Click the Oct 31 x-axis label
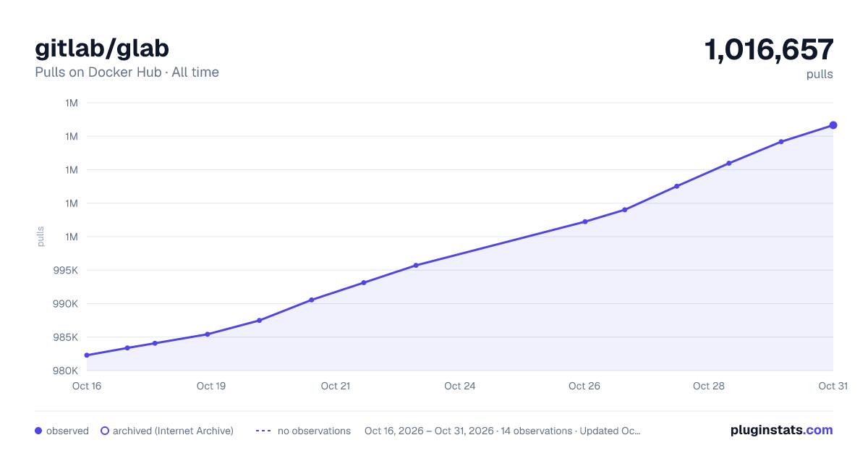This screenshot has height=456, width=868. pyautogui.click(x=833, y=386)
